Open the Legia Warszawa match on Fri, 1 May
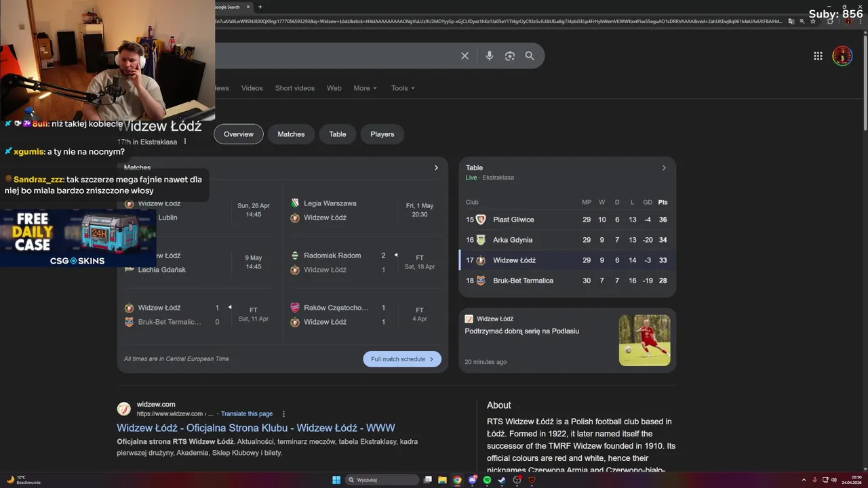Screen dimensions: 868x488 pos(366,210)
